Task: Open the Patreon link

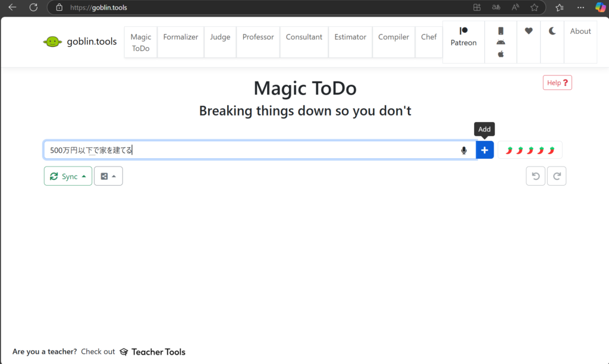Action: coord(463,37)
